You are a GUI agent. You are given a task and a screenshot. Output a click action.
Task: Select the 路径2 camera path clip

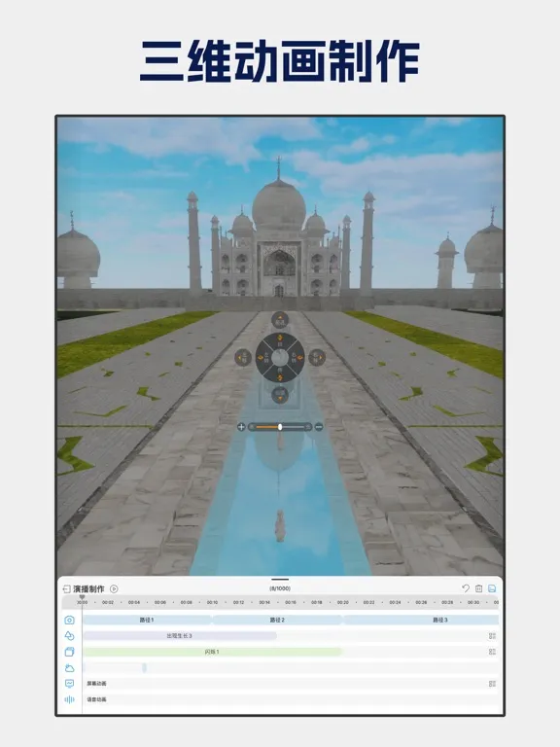click(x=277, y=620)
